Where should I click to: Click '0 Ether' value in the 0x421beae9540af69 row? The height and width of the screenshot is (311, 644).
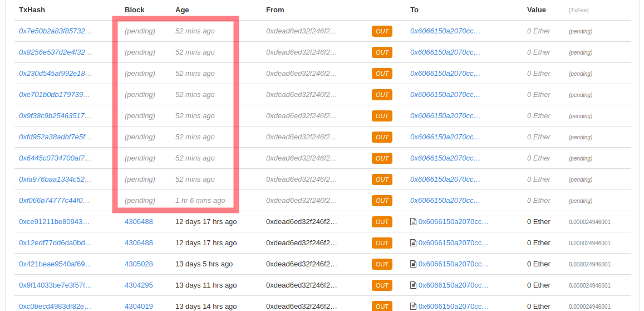(x=539, y=264)
